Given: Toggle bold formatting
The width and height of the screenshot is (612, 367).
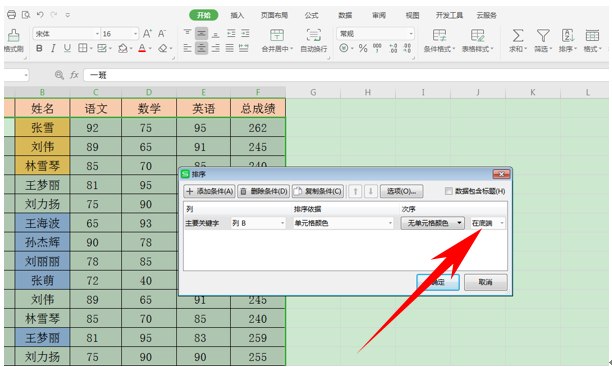Looking at the screenshot, I should 39,48.
